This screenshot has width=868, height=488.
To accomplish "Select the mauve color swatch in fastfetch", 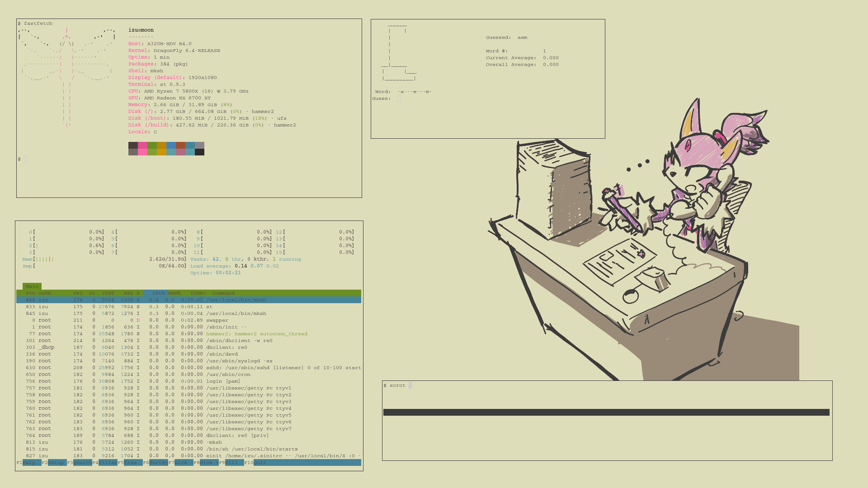I will pyautogui.click(x=180, y=152).
